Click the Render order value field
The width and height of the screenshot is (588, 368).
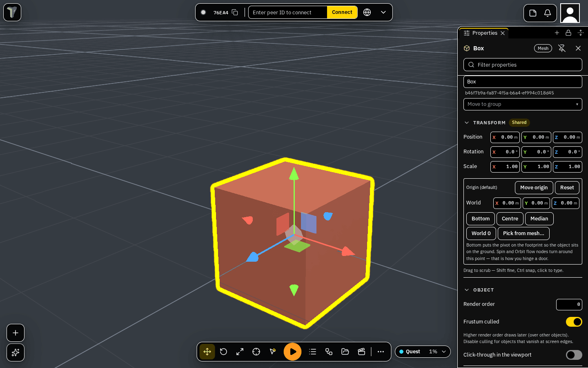[569, 305]
